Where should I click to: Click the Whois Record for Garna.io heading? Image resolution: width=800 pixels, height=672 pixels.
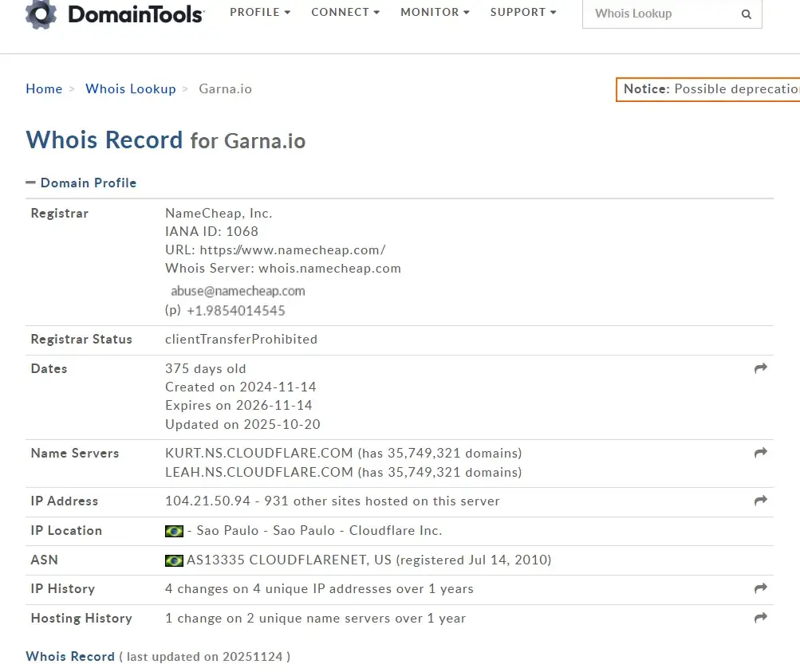pos(166,140)
